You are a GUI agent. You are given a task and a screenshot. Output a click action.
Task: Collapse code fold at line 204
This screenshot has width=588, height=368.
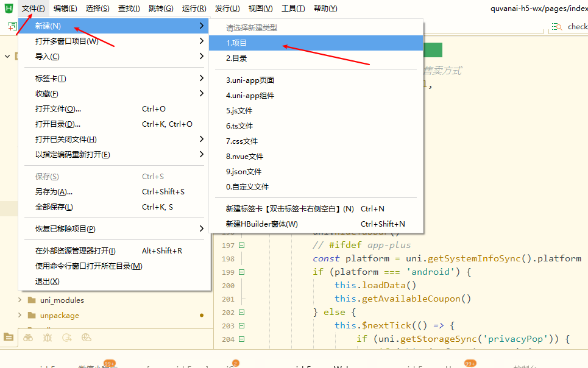(x=241, y=339)
